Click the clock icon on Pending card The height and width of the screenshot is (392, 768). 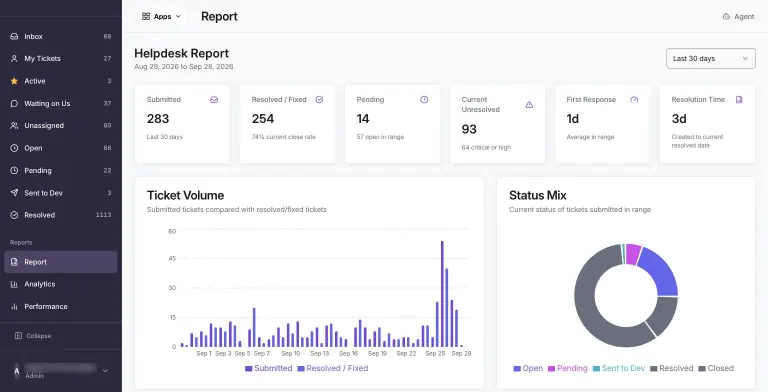pos(424,99)
